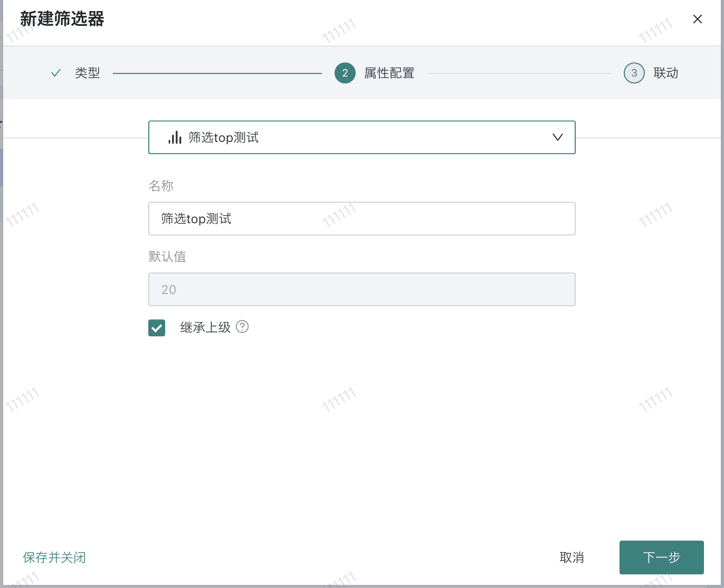Viewport: 724px width, 588px height.
Task: Click the 默认值 field label
Action: coord(167,257)
